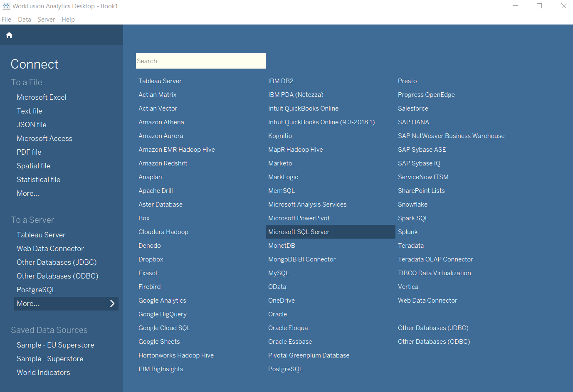Image resolution: width=573 pixels, height=392 pixels.
Task: Select Google Analytics connector
Action: coord(162,301)
